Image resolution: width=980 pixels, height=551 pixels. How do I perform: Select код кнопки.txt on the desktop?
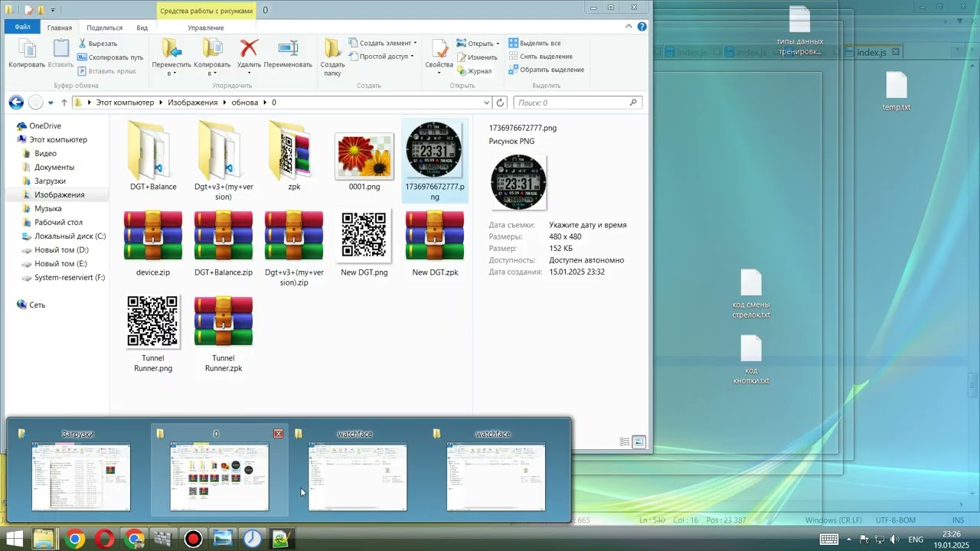pyautogui.click(x=751, y=360)
